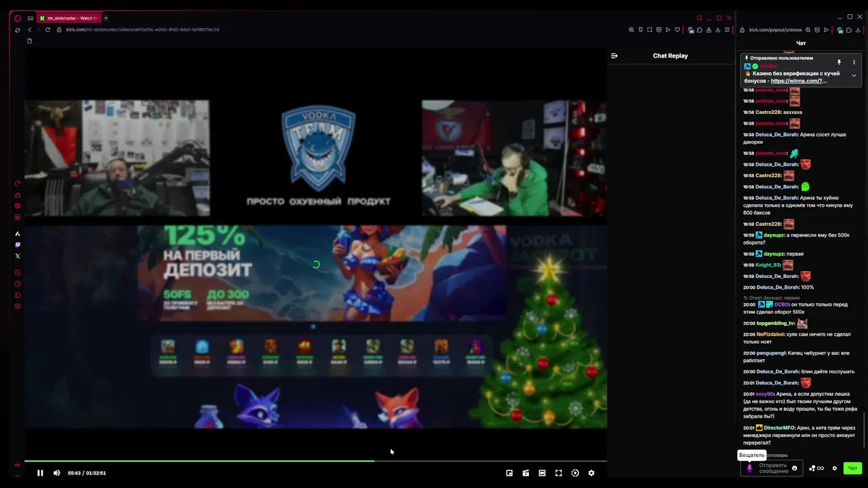Open channel points infinity icon
This screenshot has width=868, height=488.
[x=821, y=468]
